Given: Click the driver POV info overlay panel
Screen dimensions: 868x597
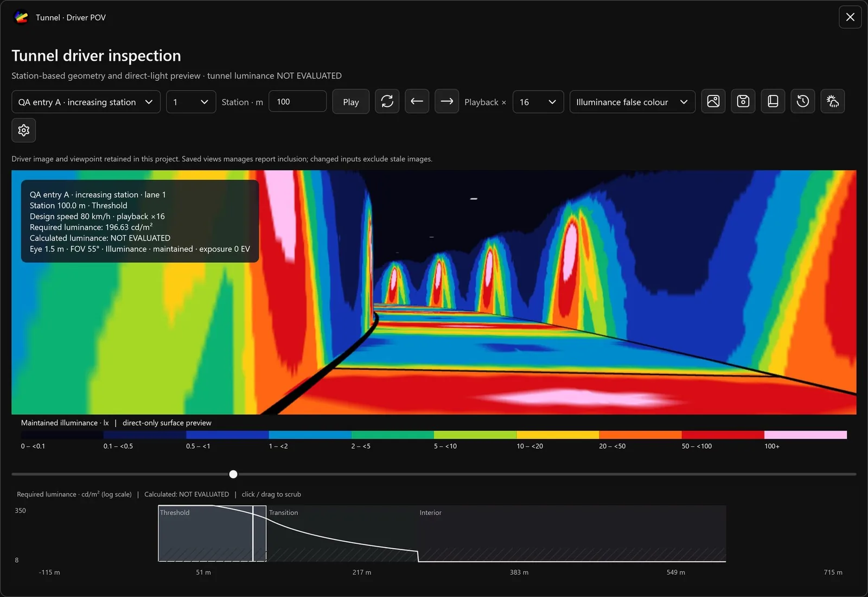Looking at the screenshot, I should (x=140, y=221).
